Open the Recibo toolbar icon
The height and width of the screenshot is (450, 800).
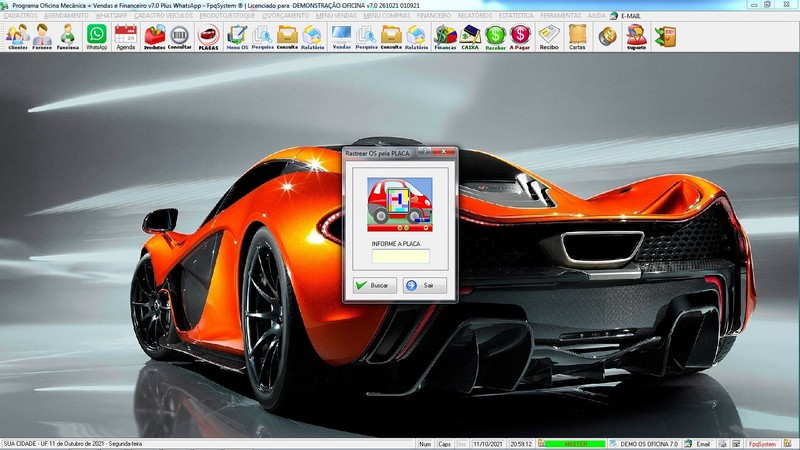pos(549,37)
